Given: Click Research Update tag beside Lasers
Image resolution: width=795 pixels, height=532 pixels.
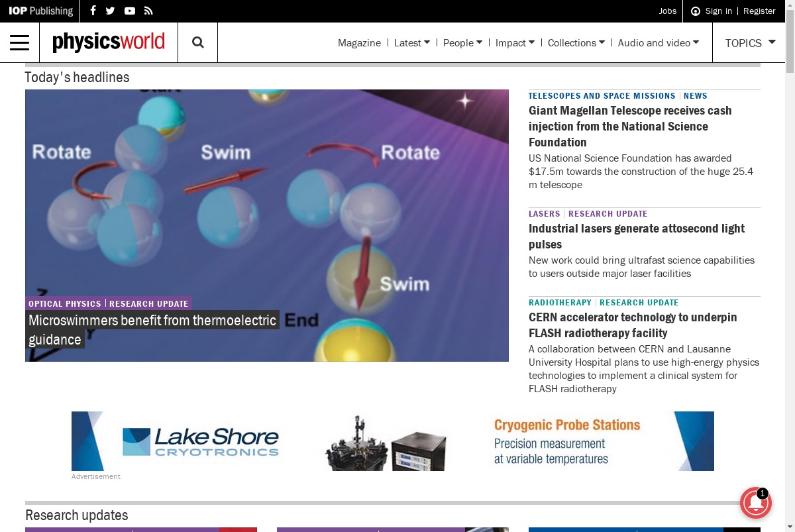Looking at the screenshot, I should click(x=608, y=214).
